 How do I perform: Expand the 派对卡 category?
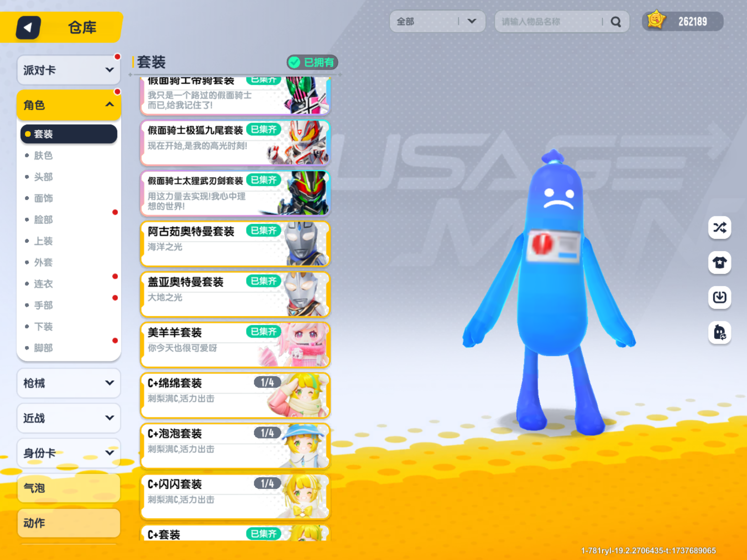point(68,70)
